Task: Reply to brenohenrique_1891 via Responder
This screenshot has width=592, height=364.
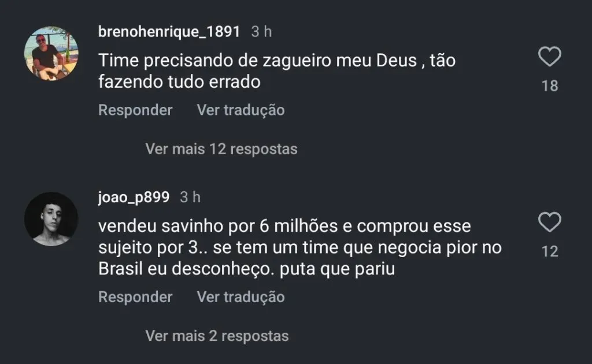Action: [135, 110]
